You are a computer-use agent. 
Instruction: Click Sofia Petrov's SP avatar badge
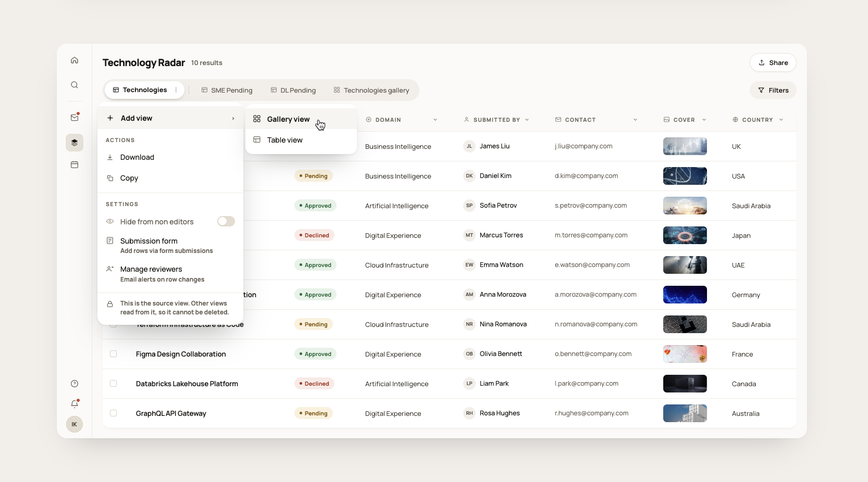click(469, 206)
